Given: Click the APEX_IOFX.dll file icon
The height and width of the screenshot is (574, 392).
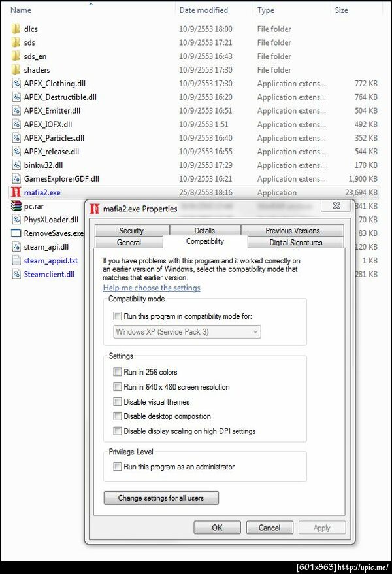Looking at the screenshot, I should 16,124.
